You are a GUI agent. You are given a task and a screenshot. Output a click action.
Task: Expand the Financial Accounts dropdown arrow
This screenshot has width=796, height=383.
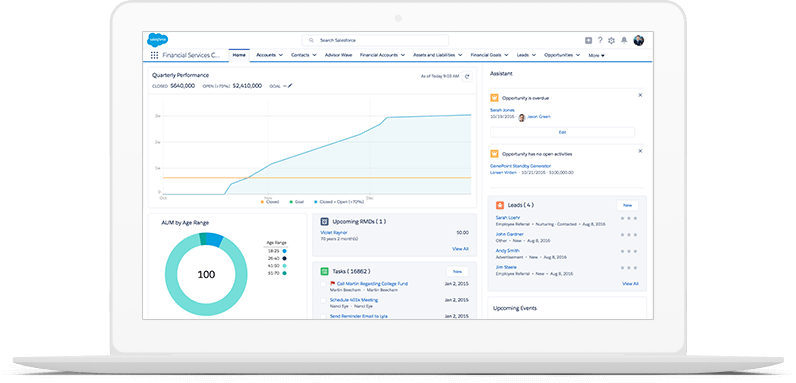(x=403, y=55)
